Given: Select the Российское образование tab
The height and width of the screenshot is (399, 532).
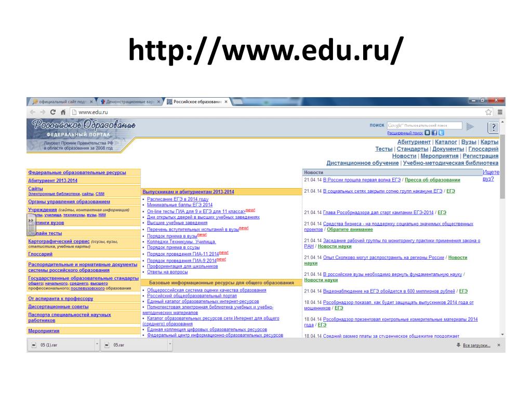Looking at the screenshot, I should coord(197,101).
